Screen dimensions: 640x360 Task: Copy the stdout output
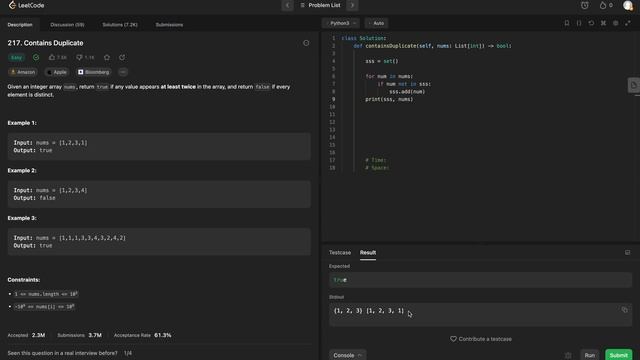[624, 310]
